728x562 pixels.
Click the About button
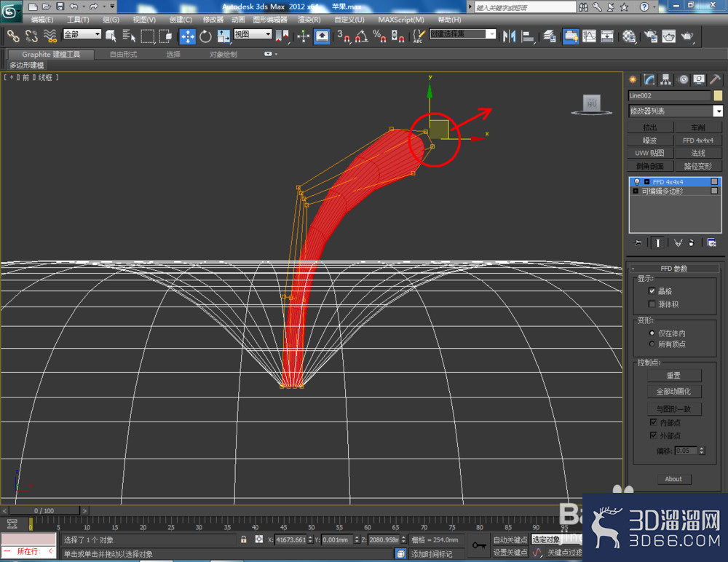[673, 479]
